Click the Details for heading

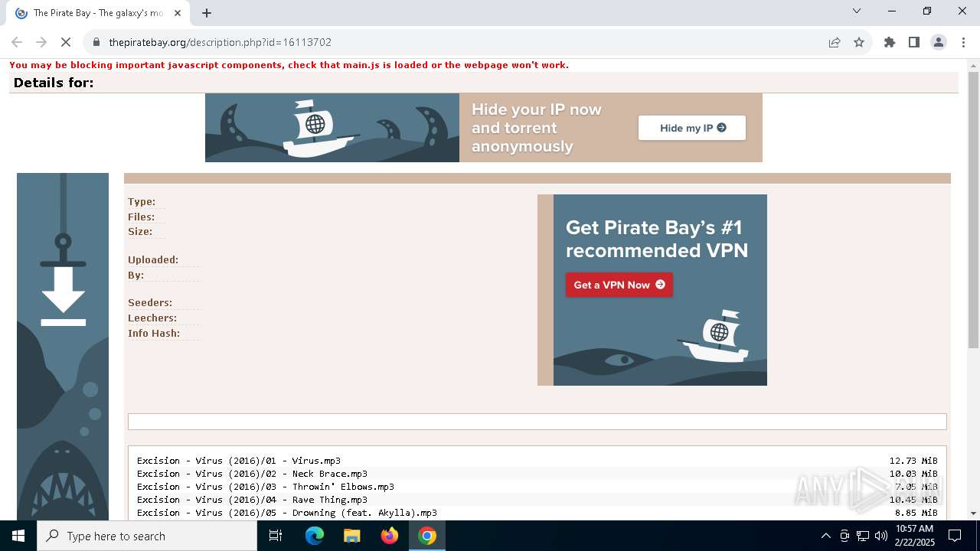(54, 83)
